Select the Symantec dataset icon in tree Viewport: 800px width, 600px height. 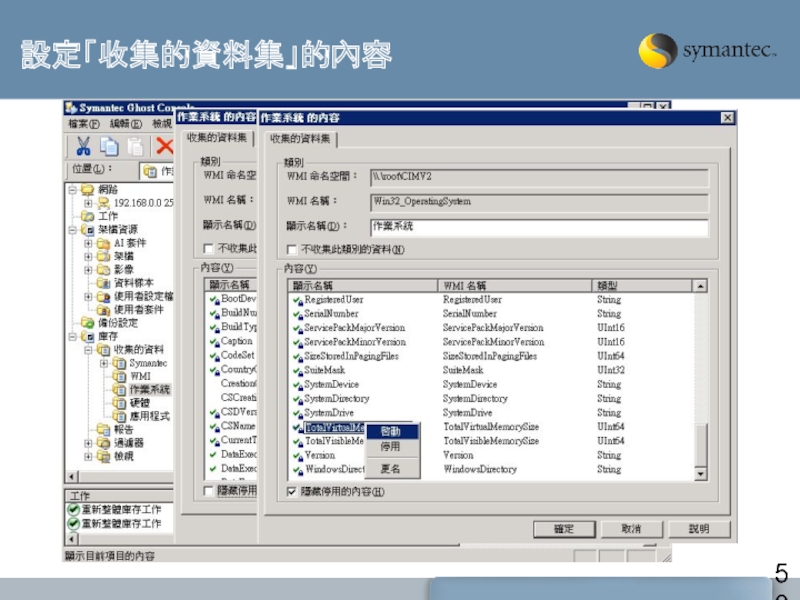pyautogui.click(x=119, y=363)
